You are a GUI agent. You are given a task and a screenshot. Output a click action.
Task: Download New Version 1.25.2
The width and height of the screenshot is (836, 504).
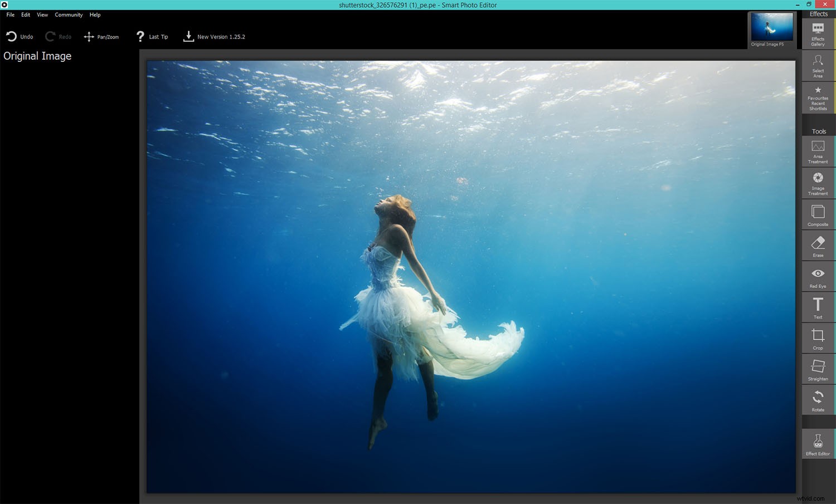[x=214, y=36]
